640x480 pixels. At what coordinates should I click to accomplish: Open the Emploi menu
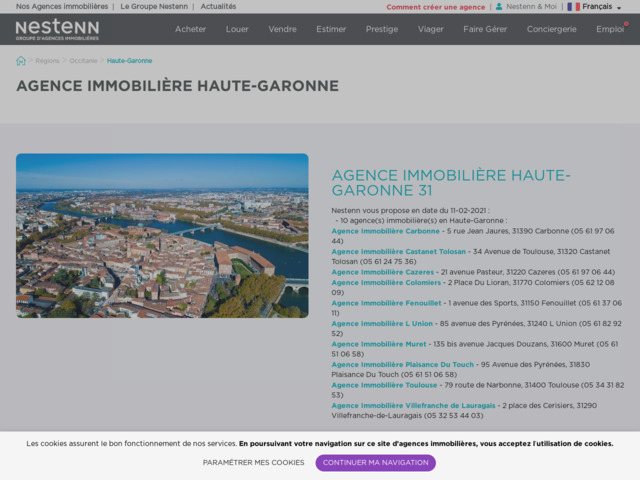610,29
